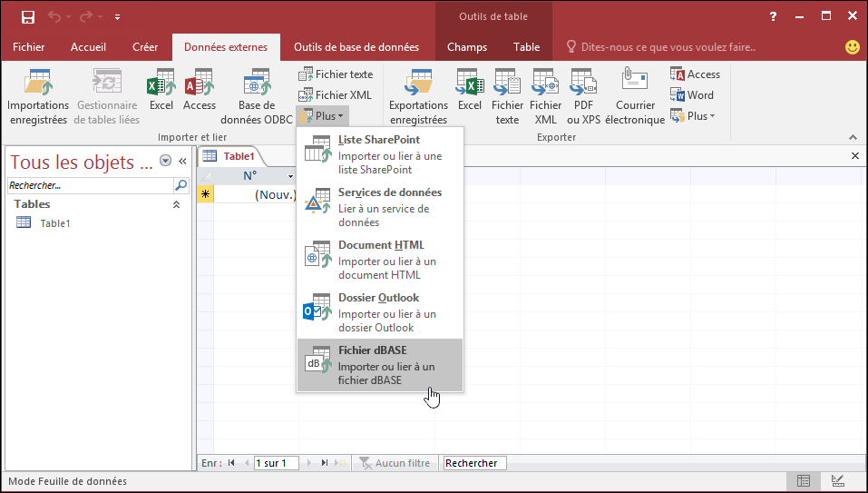The image size is (868, 493).
Task: Close the Table1 document with the X
Action: [x=854, y=156]
